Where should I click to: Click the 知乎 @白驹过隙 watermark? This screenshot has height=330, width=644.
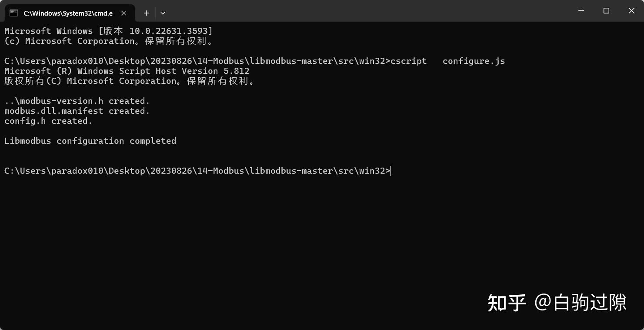(557, 302)
